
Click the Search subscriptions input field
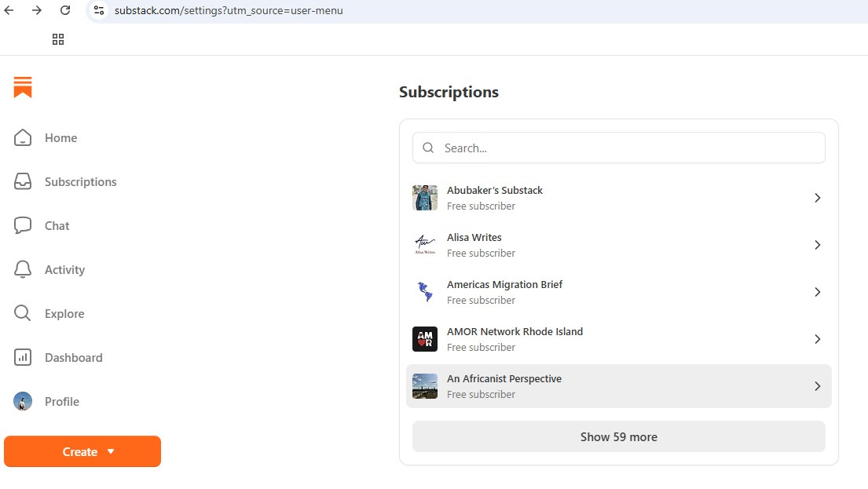coord(618,148)
